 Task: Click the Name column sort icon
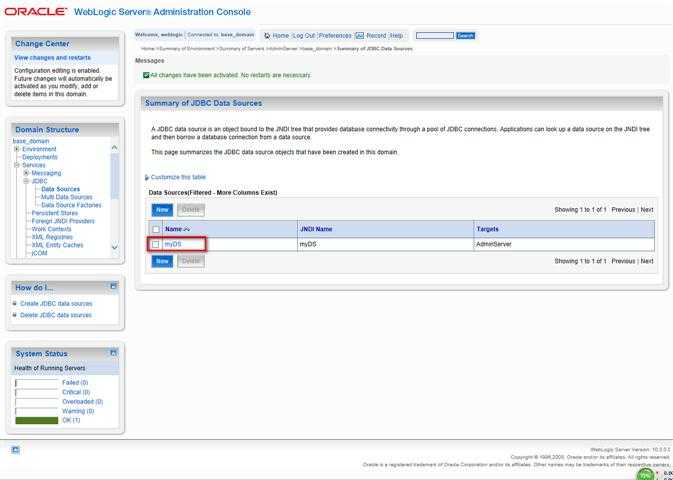[x=186, y=230]
